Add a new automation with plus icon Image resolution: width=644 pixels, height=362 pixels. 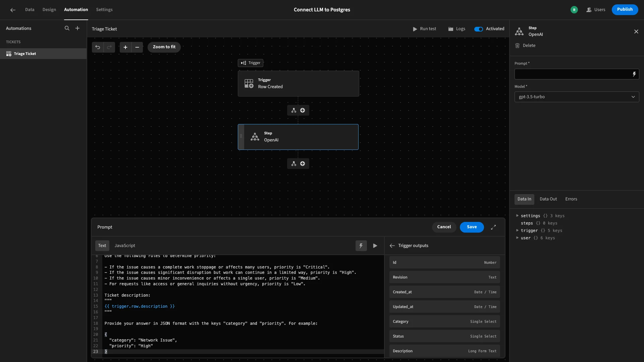point(77,28)
